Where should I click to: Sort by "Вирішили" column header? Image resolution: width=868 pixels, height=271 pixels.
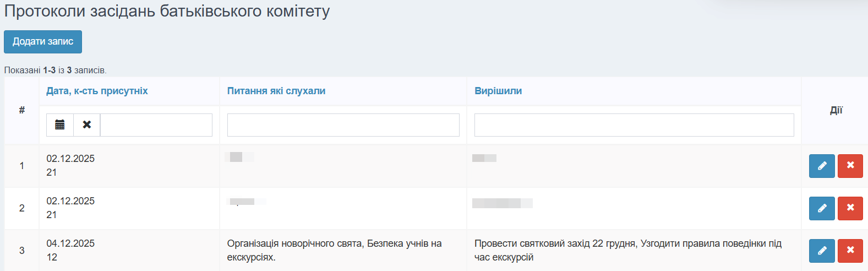pos(498,91)
